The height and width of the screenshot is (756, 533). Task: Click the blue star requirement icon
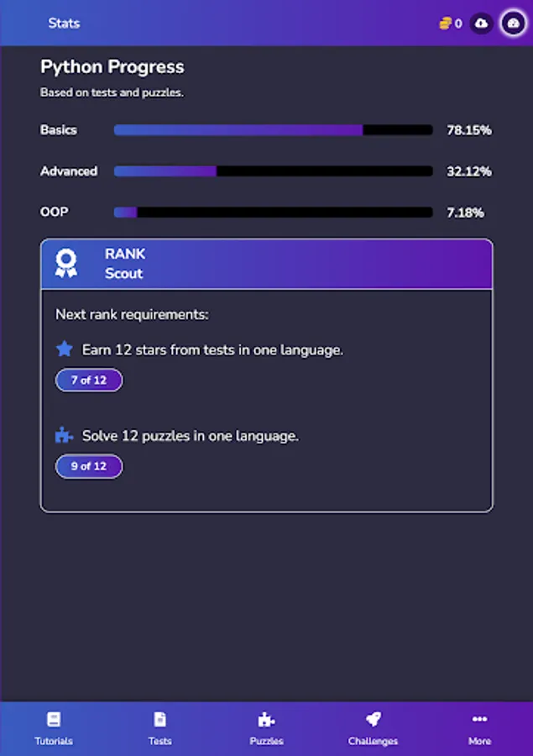point(65,349)
